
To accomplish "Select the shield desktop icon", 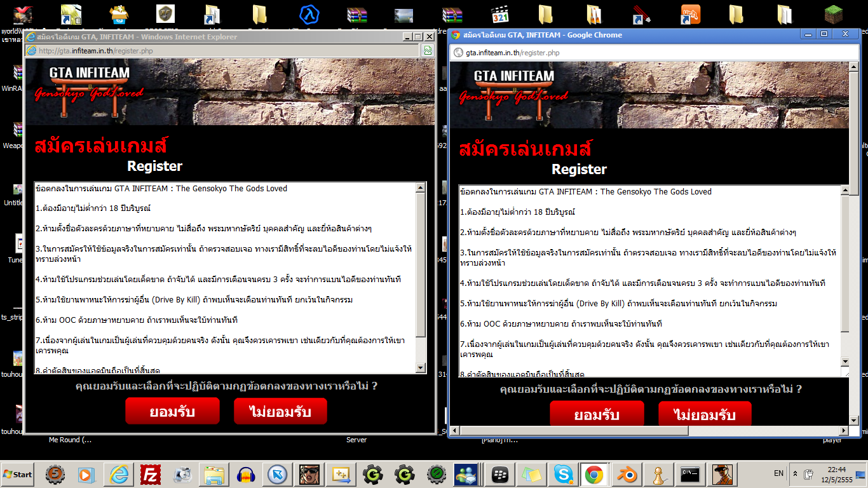I will (x=166, y=14).
